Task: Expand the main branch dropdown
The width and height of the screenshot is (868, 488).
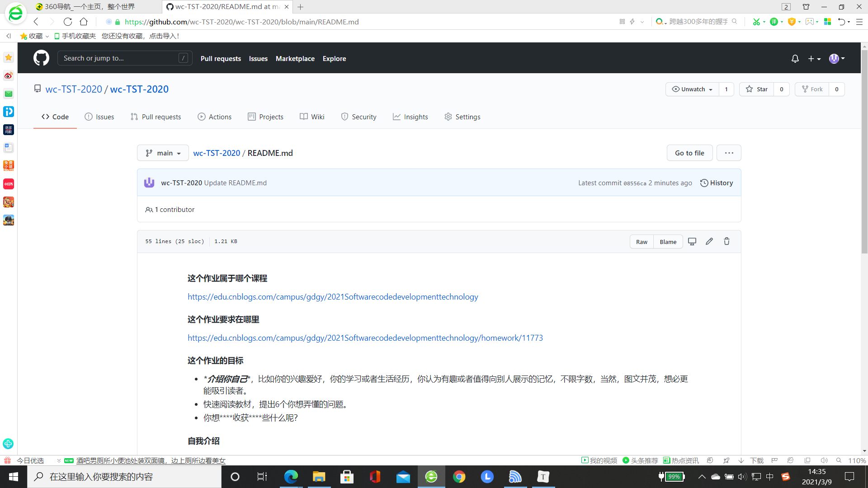Action: [163, 153]
